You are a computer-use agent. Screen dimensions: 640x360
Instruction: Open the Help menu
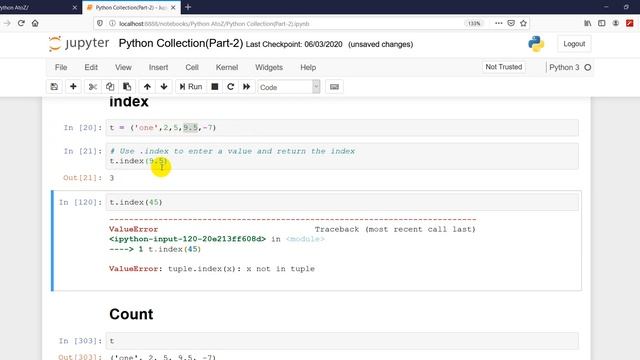click(308, 67)
